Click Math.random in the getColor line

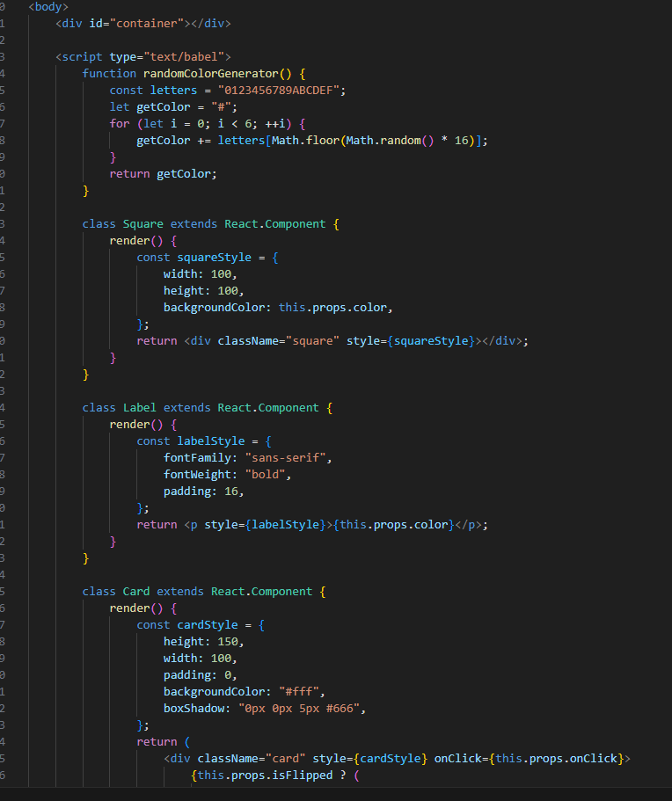coord(383,141)
